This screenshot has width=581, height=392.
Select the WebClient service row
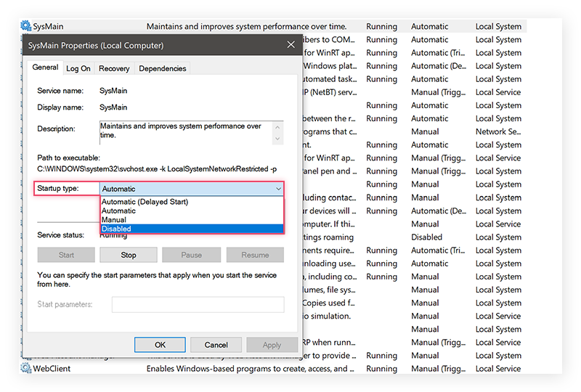click(x=273, y=369)
